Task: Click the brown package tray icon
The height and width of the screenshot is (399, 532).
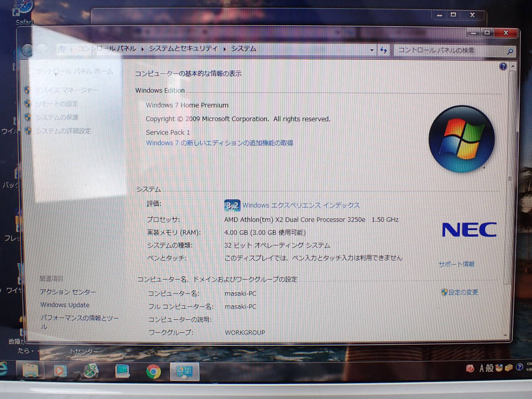Action: pyautogui.click(x=508, y=368)
